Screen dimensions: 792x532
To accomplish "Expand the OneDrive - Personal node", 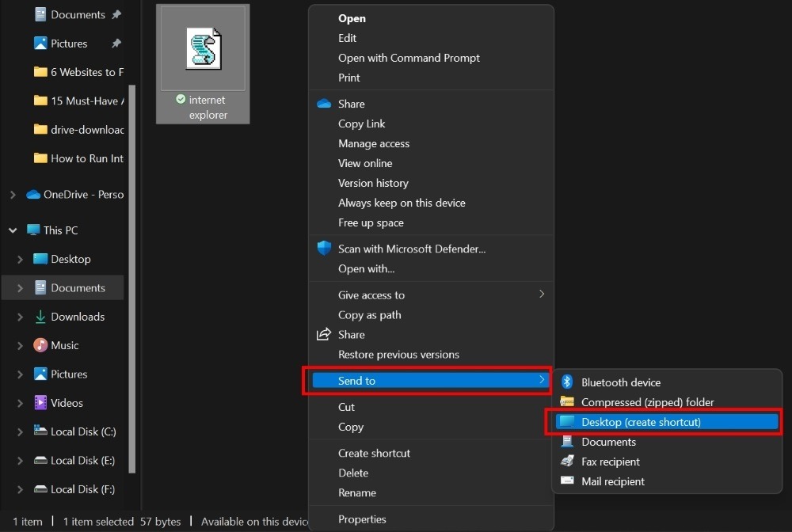I will click(12, 194).
